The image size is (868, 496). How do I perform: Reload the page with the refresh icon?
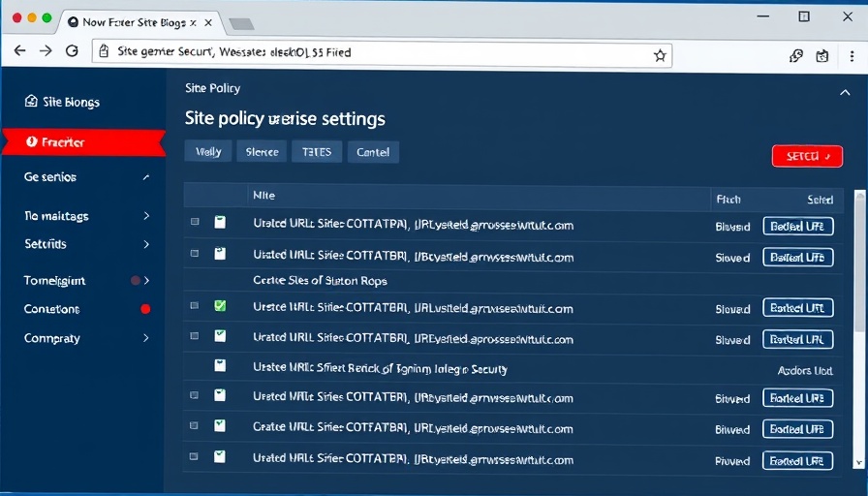point(72,52)
